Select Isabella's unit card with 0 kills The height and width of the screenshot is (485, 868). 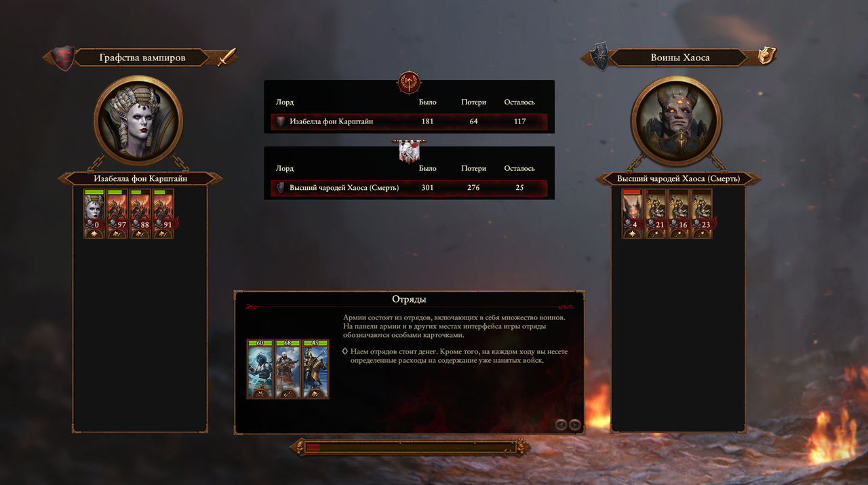(94, 214)
